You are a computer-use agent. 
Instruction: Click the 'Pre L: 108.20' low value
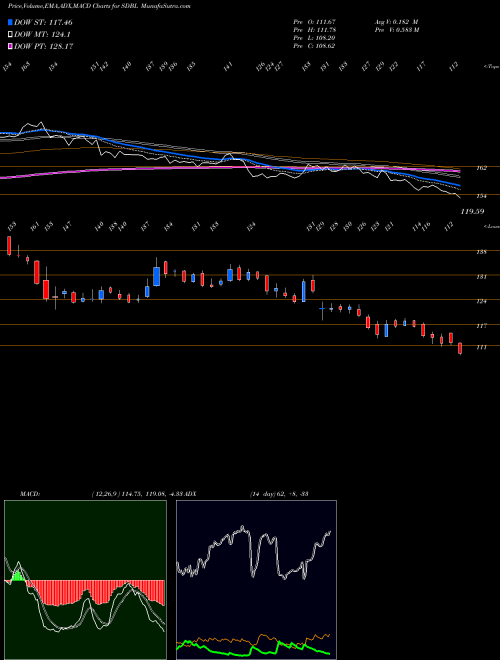click(314, 38)
